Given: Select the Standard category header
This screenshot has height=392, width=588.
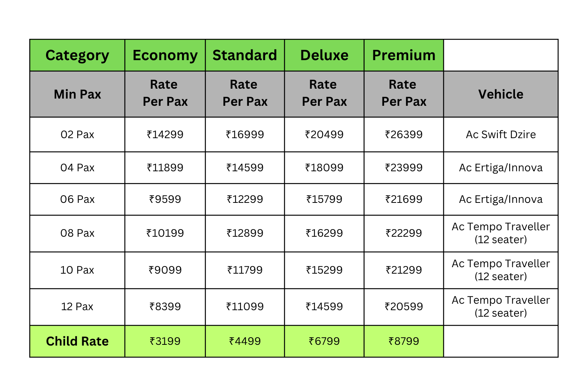Looking at the screenshot, I should point(245,55).
